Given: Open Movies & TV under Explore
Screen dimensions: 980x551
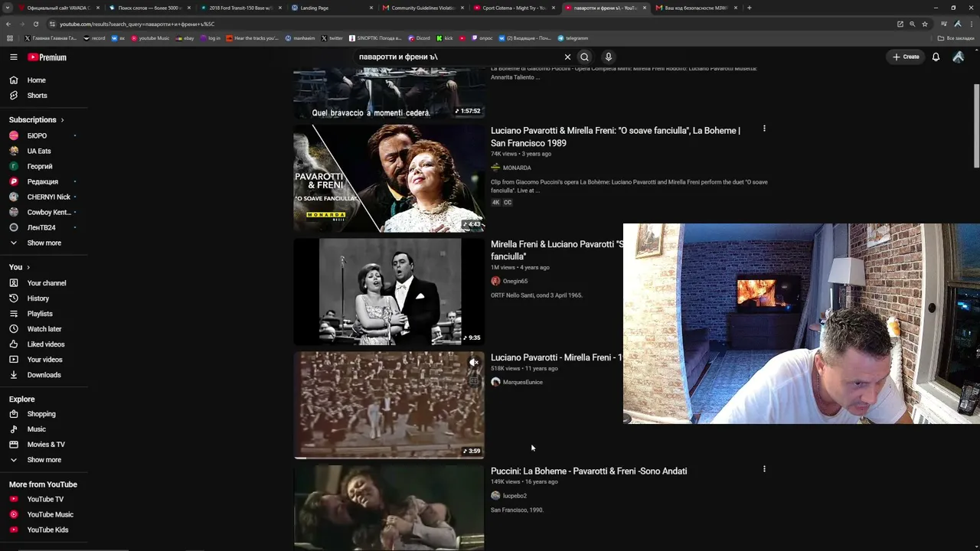Looking at the screenshot, I should (44, 445).
